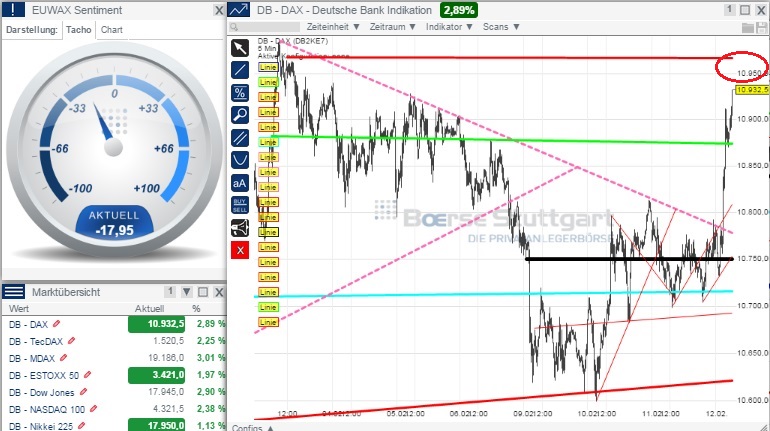Open the Scans dropdown

click(x=501, y=27)
